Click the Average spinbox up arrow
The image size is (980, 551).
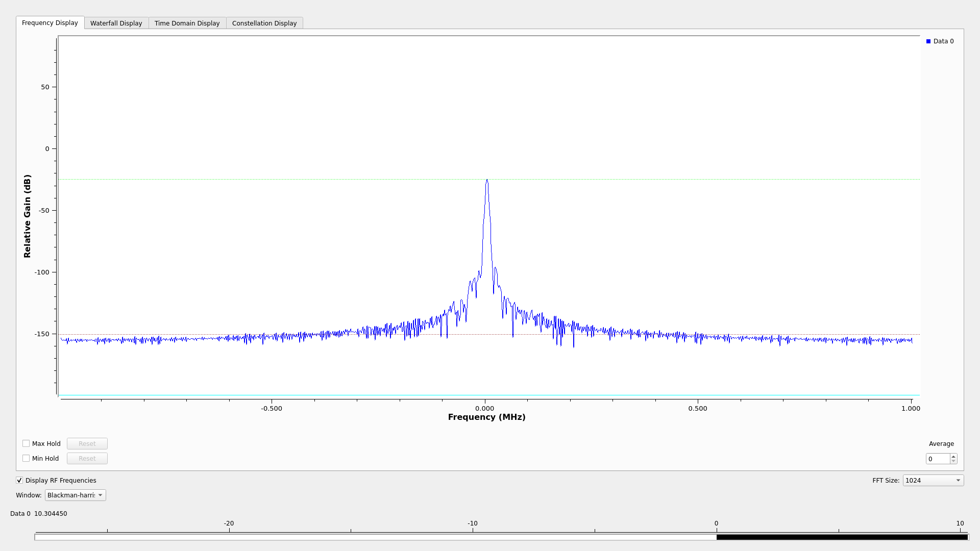click(x=953, y=456)
